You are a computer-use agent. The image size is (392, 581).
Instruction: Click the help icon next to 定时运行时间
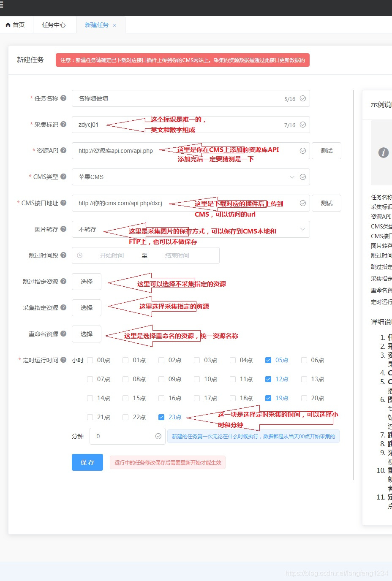point(63,360)
